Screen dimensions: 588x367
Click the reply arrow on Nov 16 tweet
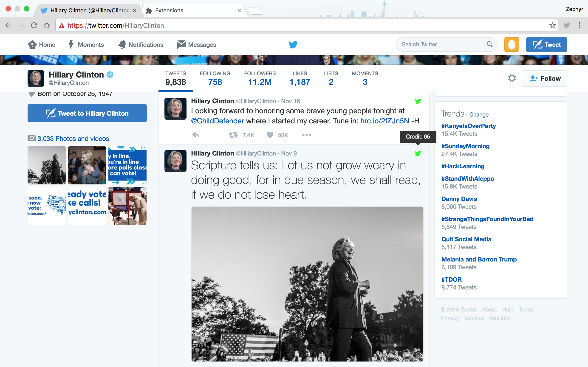196,135
